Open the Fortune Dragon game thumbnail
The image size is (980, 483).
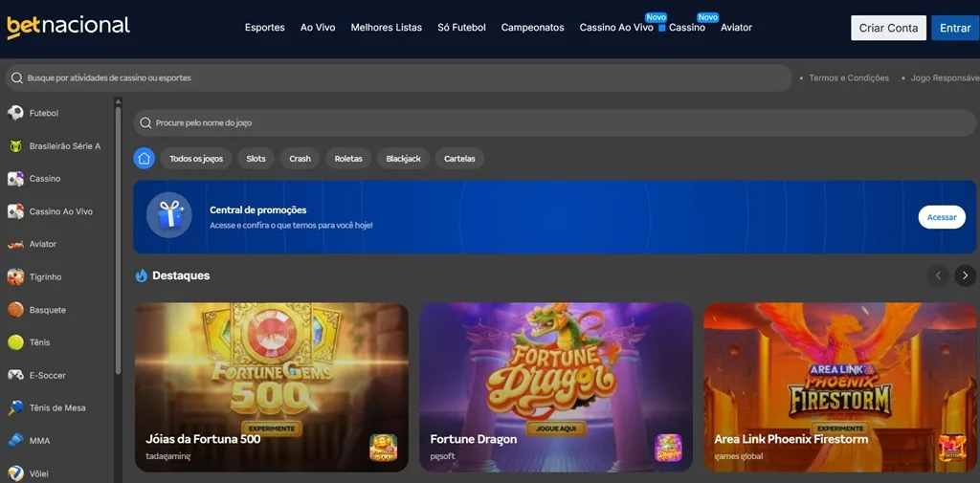pyautogui.click(x=555, y=383)
